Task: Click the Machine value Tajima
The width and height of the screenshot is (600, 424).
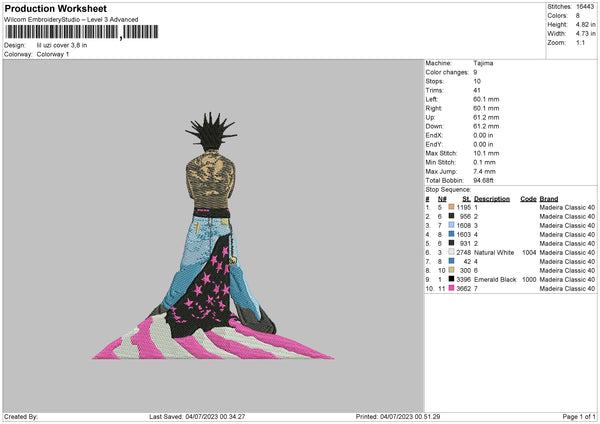Action: coord(483,63)
